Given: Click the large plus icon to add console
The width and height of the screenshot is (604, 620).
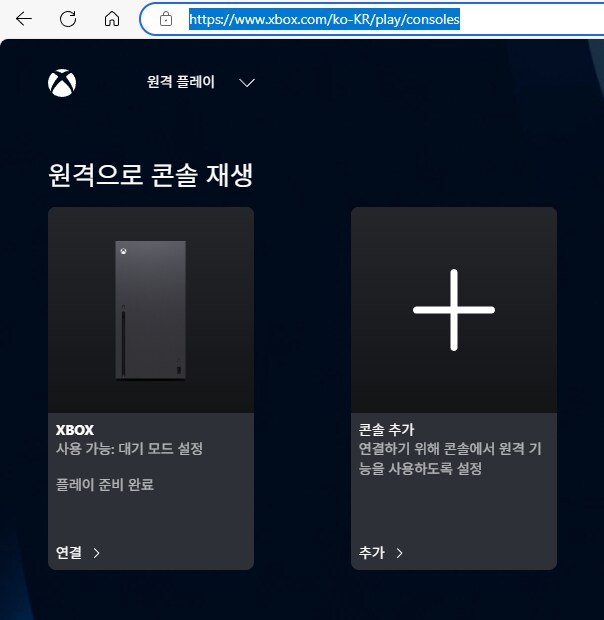Looking at the screenshot, I should 454,310.
